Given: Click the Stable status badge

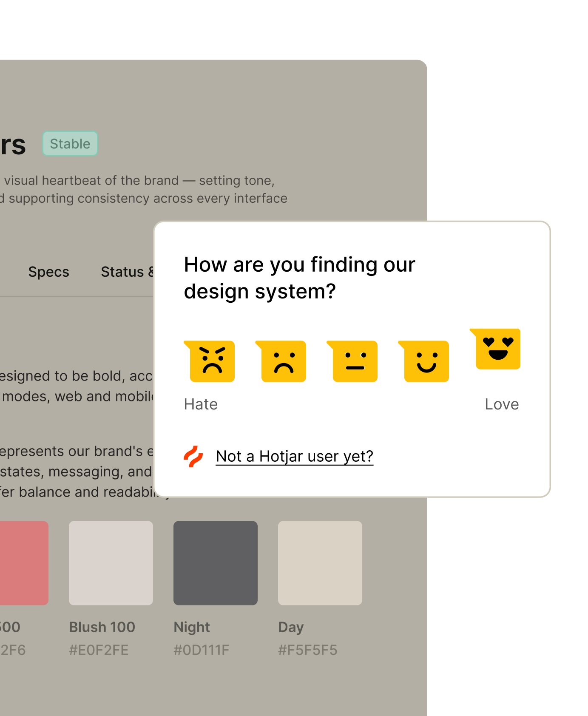Looking at the screenshot, I should pyautogui.click(x=70, y=143).
